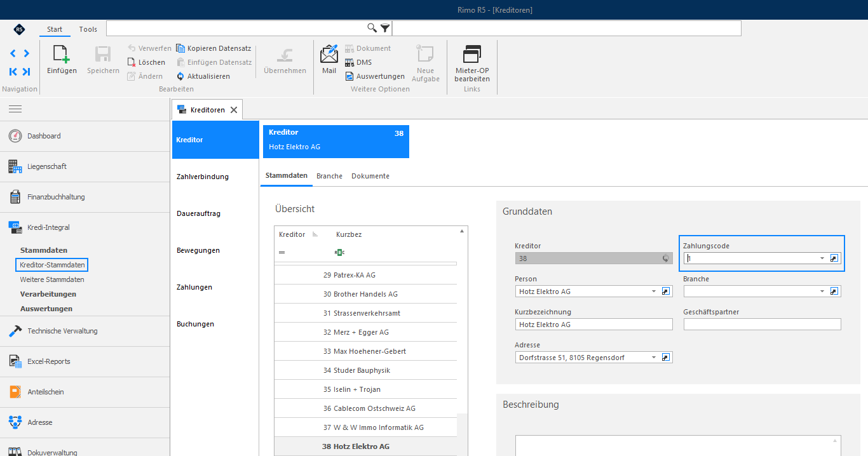The width and height of the screenshot is (868, 456).
Task: Go to next record arrow
Action: coord(26,53)
